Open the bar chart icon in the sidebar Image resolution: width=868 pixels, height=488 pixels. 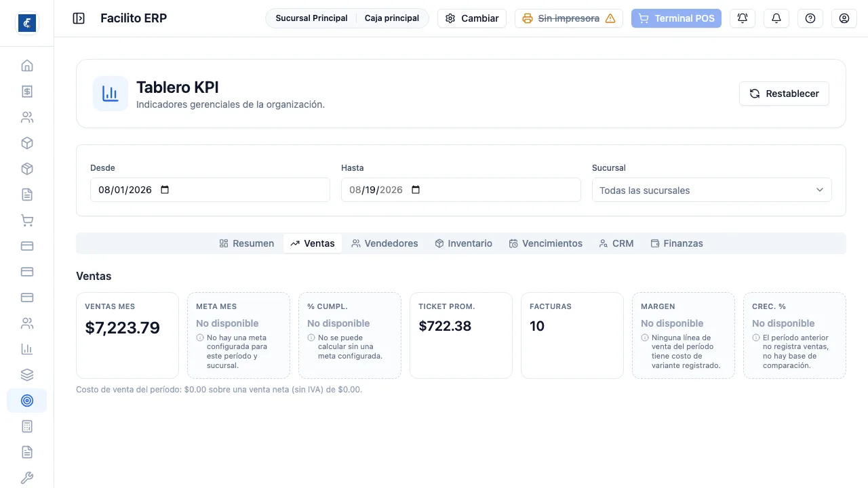point(27,349)
